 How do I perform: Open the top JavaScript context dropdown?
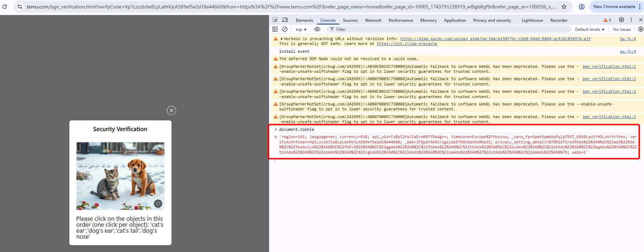(301, 30)
